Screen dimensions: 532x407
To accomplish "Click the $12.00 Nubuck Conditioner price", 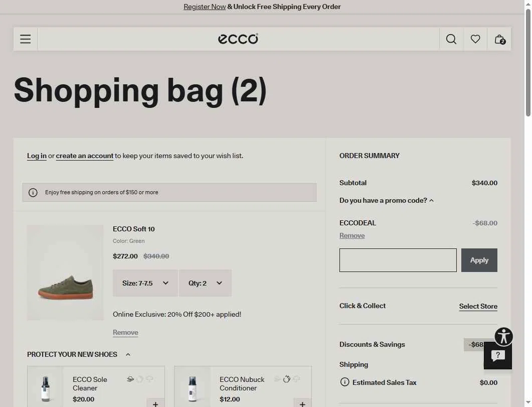I will pyautogui.click(x=230, y=399).
